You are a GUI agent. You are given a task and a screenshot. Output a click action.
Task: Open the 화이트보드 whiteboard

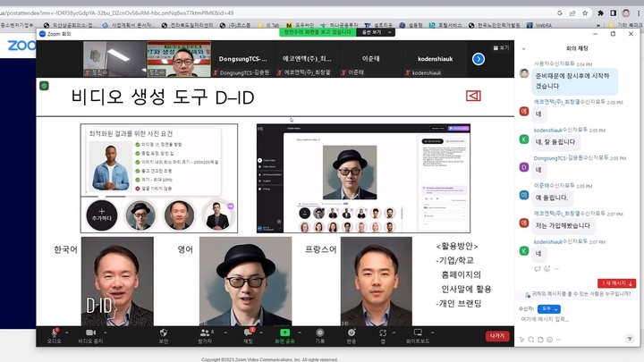pyautogui.click(x=418, y=336)
